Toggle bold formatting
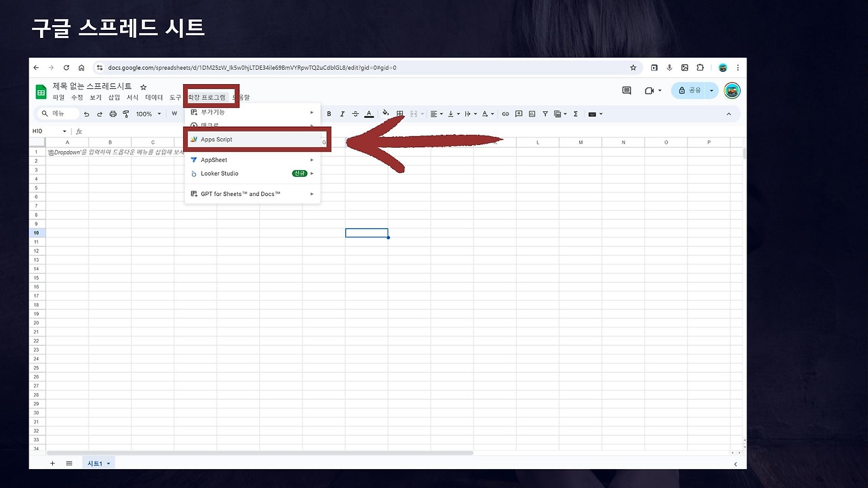The image size is (868, 488). pos(329,114)
